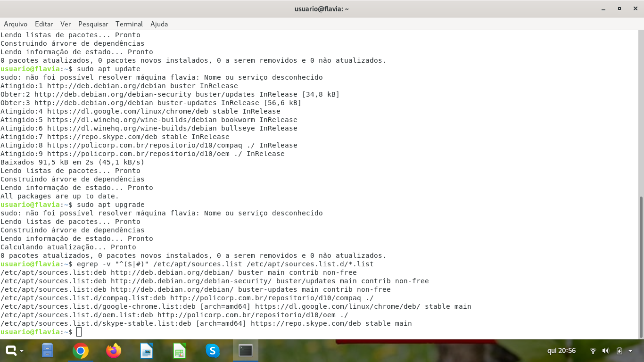Open the Pesquisar menu

(93, 24)
